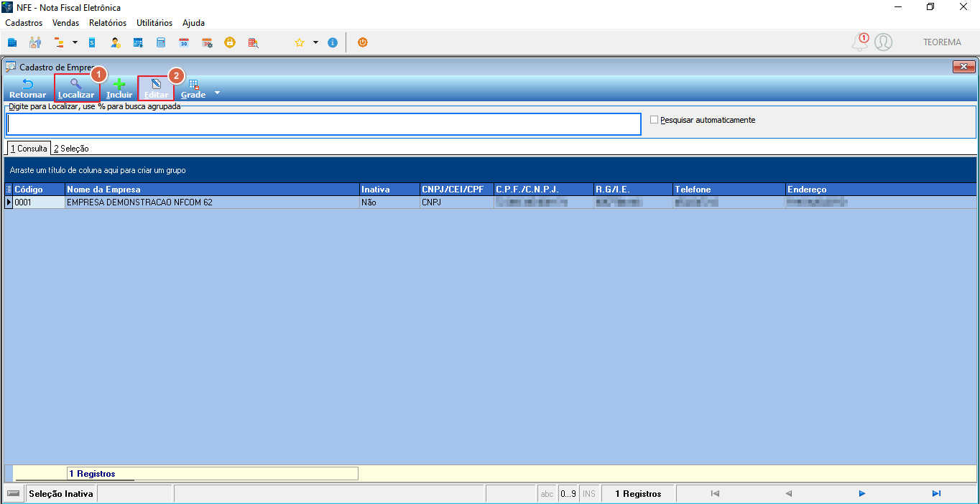The height and width of the screenshot is (504, 980).
Task: Expand the hierarchy icon dropdown arrow
Action: 75,42
